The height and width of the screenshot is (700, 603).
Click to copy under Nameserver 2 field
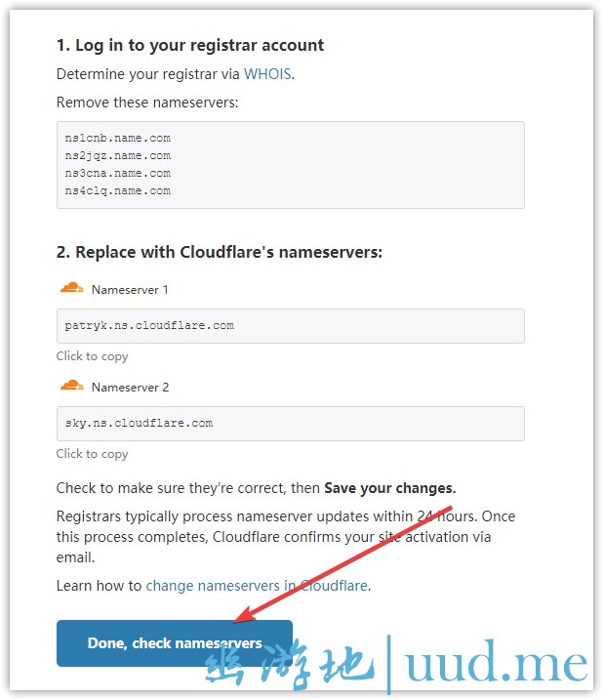(x=92, y=454)
